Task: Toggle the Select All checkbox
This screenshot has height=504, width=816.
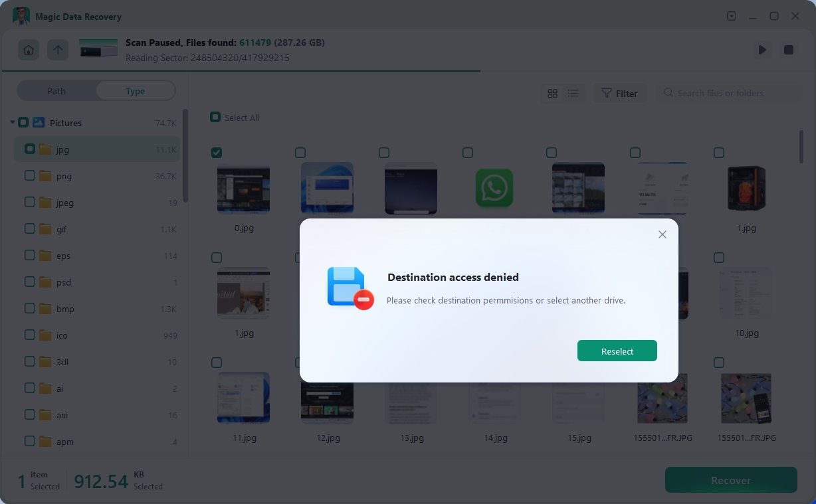Action: pos(215,118)
